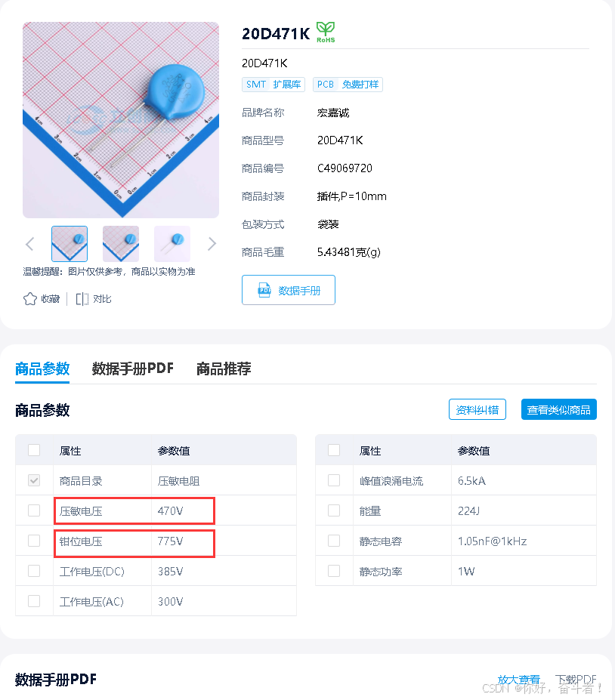Open the 商品推荐 tab
The width and height of the screenshot is (615, 700).
point(224,369)
